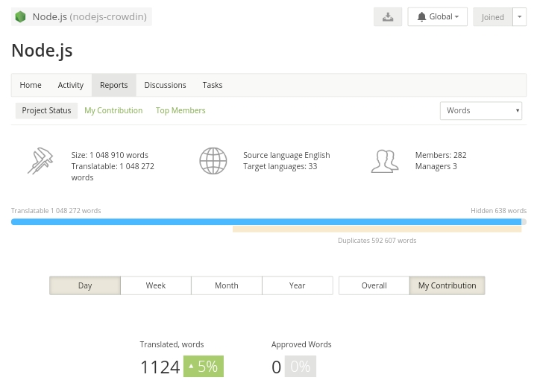The width and height of the screenshot is (537, 392).
Task: Click the 1124 translated words value
Action: [x=160, y=367]
